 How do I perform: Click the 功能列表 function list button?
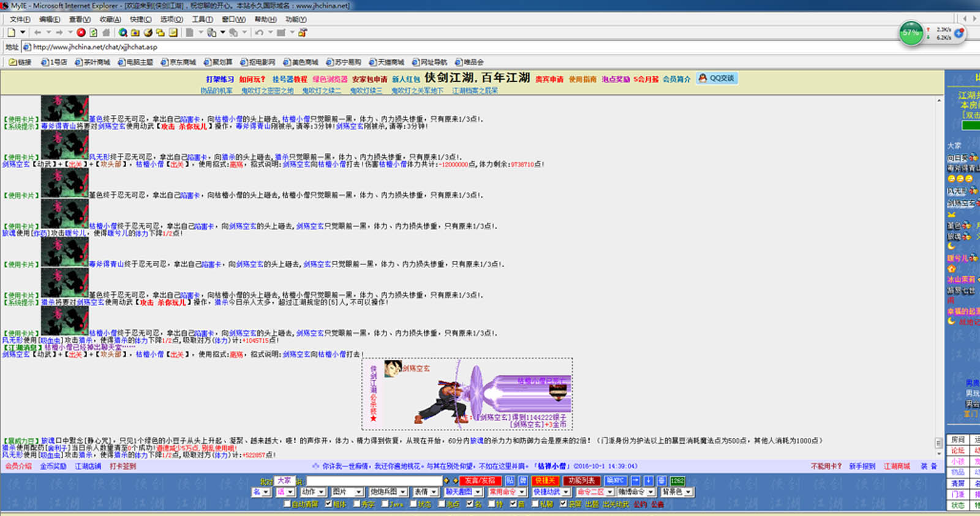(x=581, y=480)
